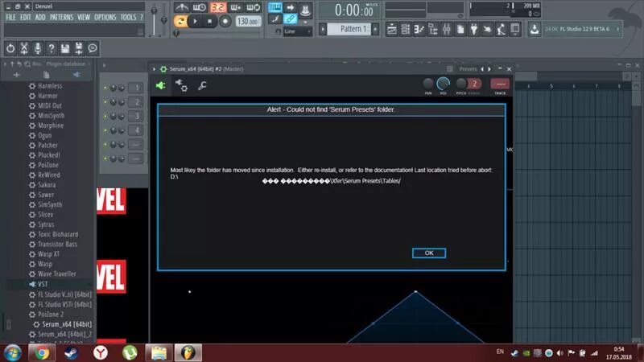The height and width of the screenshot is (362, 644).
Task: Click the question mark help icon
Action: [x=52, y=48]
